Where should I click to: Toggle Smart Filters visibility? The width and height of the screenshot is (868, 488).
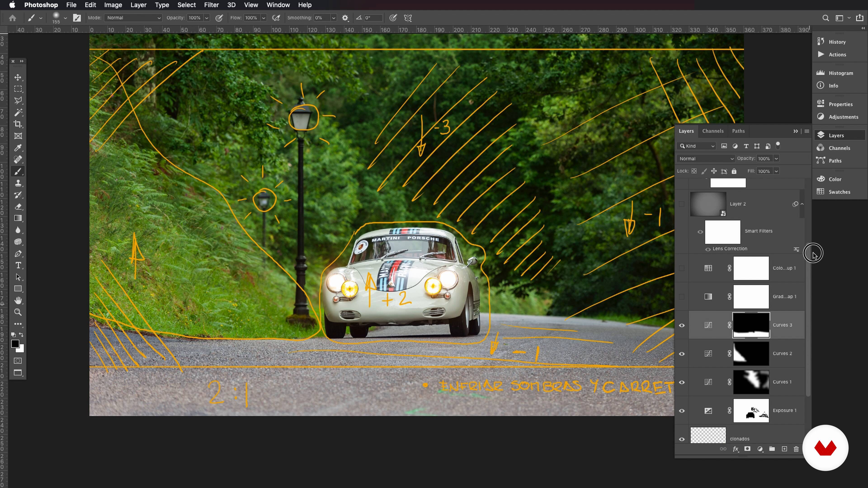click(700, 232)
